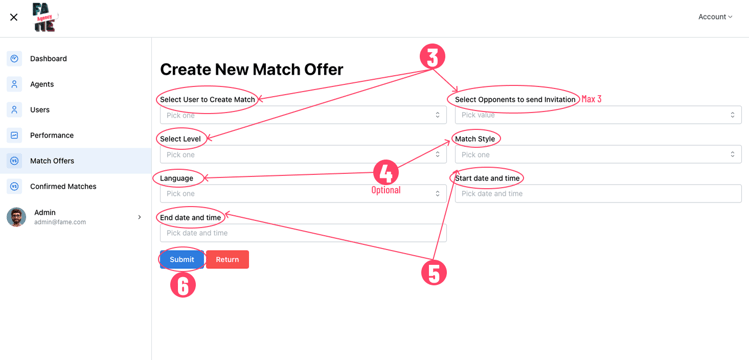The image size is (749, 360).
Task: Open the Language dropdown
Action: click(x=303, y=194)
